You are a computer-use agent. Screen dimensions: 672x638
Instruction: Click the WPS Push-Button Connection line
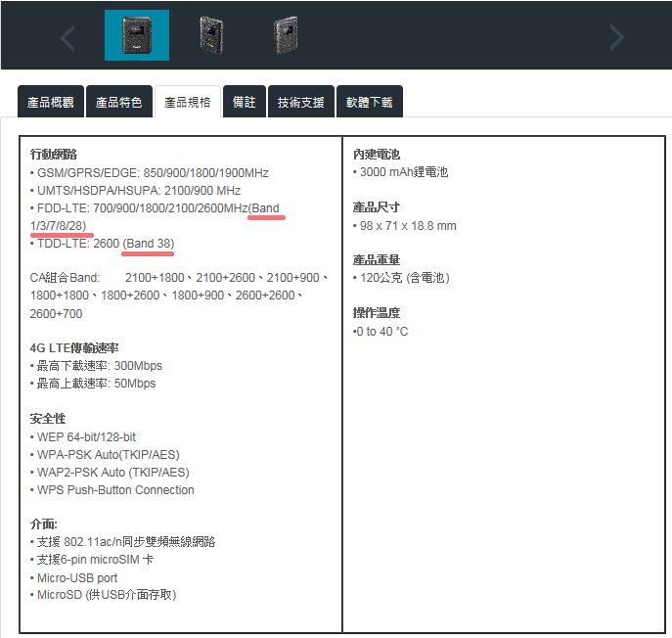pos(112,489)
